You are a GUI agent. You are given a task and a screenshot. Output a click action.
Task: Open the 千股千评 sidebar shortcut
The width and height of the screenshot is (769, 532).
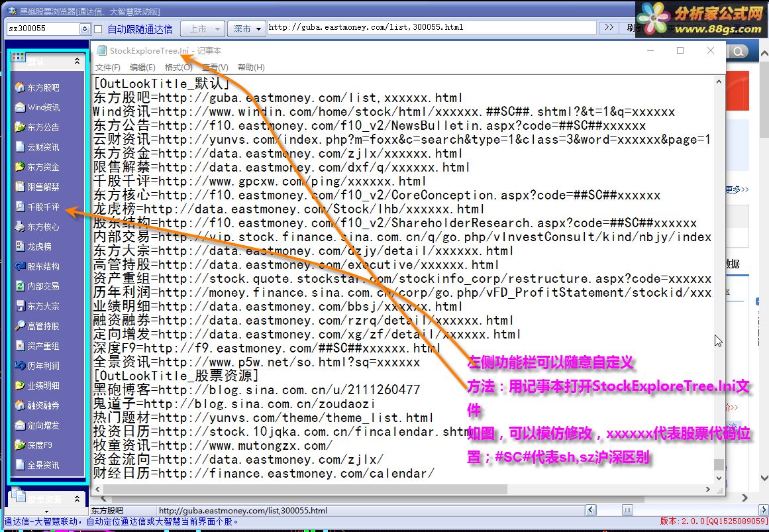coord(37,207)
